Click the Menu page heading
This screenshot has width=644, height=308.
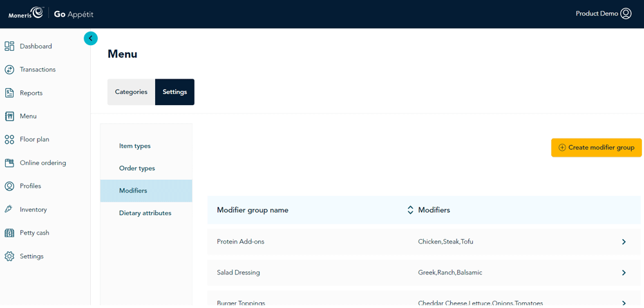click(122, 53)
